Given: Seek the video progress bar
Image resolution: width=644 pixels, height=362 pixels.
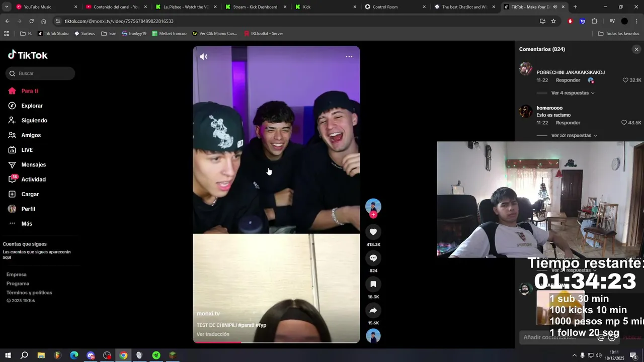Looking at the screenshot, I should coord(276,342).
